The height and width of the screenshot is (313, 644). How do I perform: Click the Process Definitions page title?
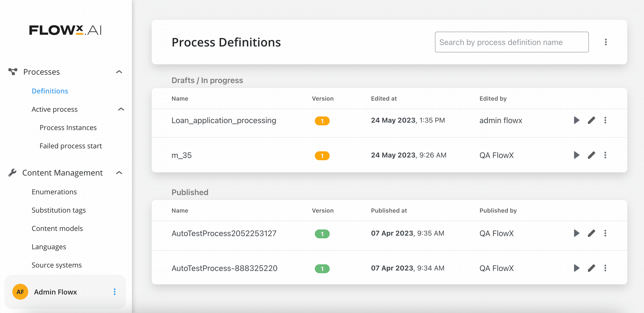[226, 42]
